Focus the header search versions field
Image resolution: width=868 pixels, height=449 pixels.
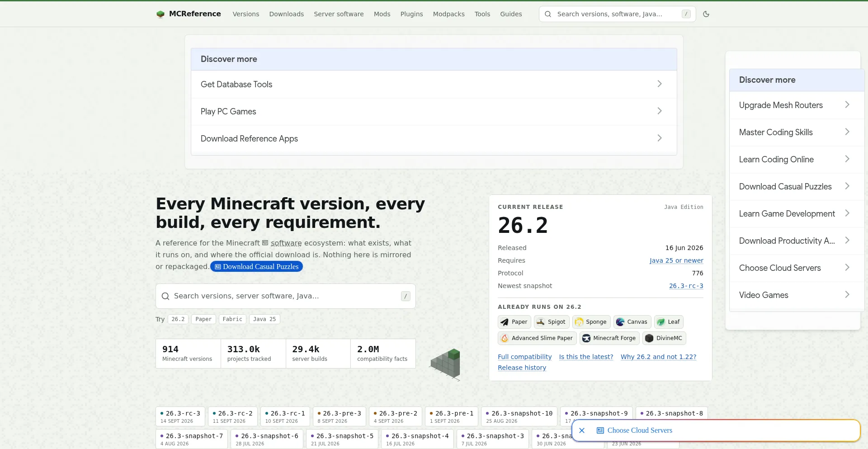[617, 14]
